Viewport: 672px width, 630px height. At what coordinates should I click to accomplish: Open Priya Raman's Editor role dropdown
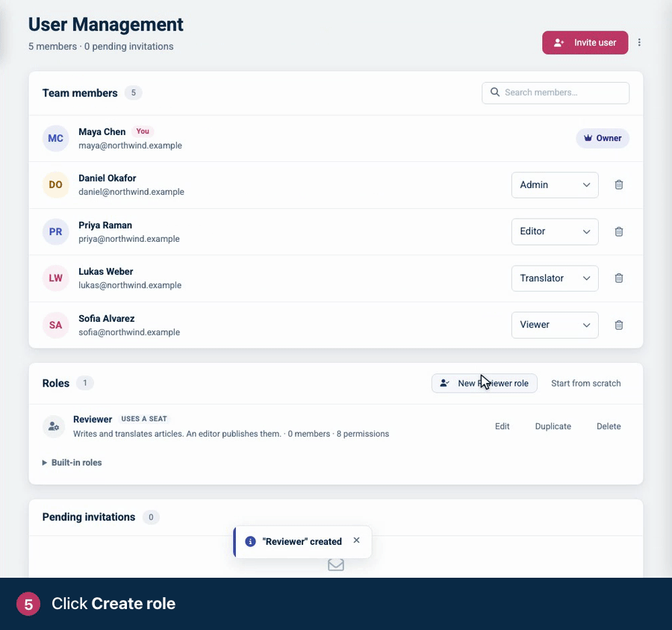pyautogui.click(x=555, y=231)
